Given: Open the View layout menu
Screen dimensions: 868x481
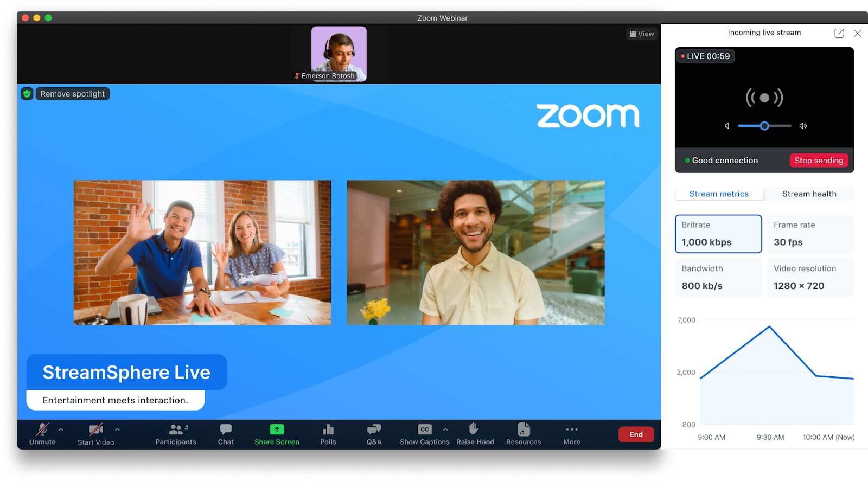Looking at the screenshot, I should [642, 34].
